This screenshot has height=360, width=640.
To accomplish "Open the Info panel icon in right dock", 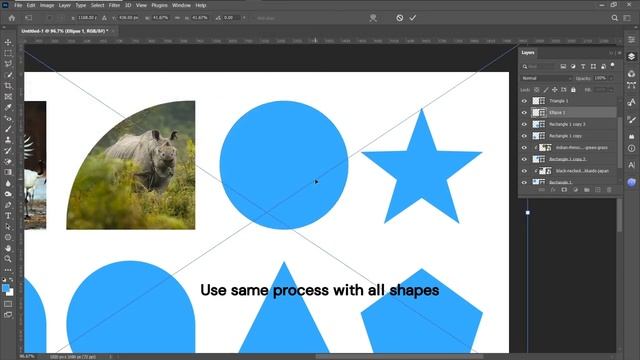I will pos(631,149).
